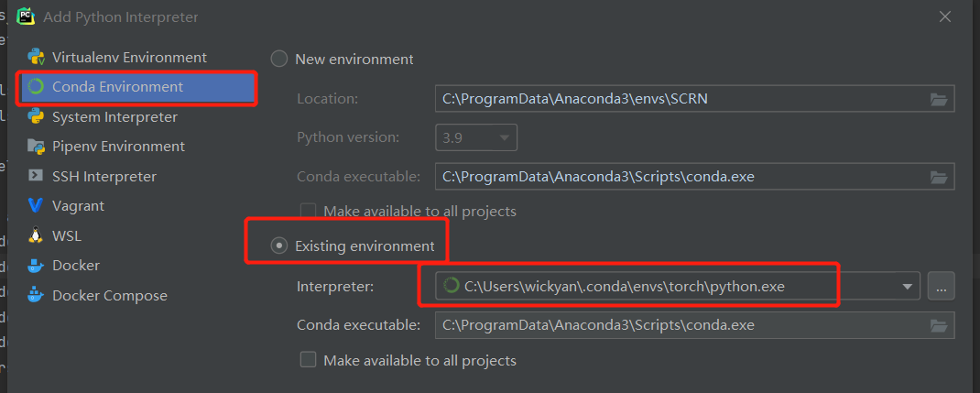Click the lower Conda executable path field
Screen dimensions: 980x393
pos(678,325)
